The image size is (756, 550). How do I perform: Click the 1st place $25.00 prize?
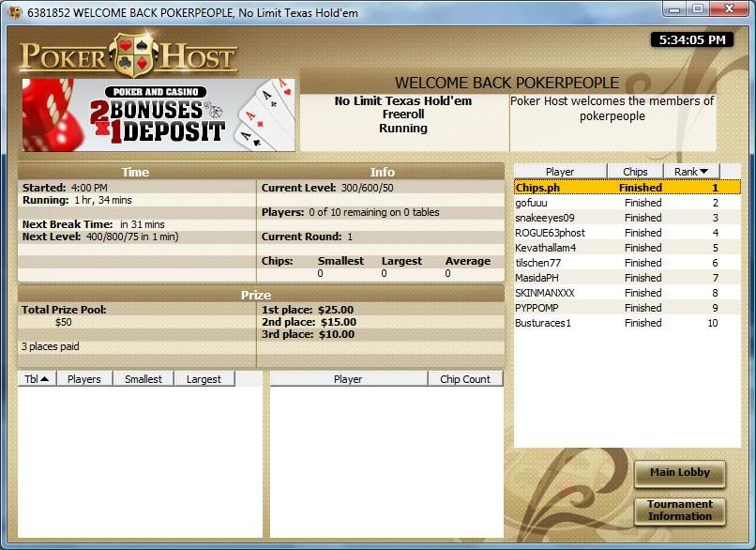(308, 310)
